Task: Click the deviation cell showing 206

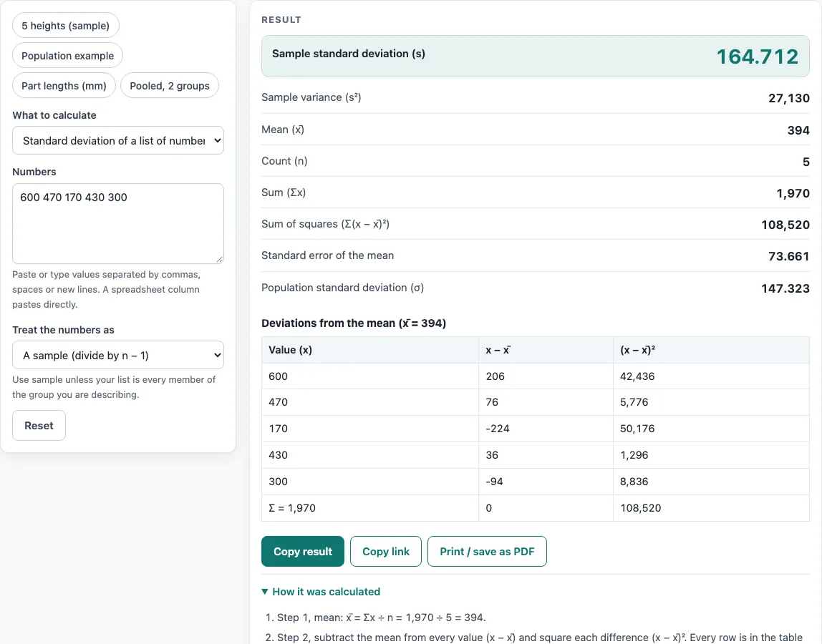Action: (546, 376)
